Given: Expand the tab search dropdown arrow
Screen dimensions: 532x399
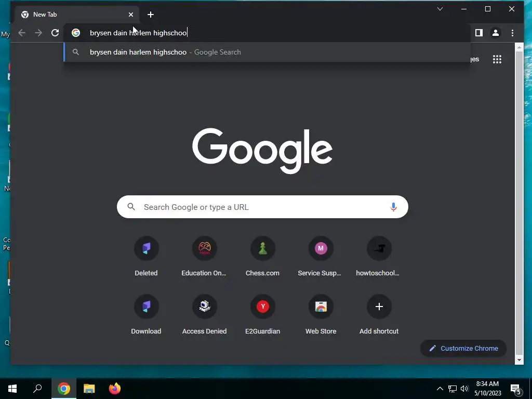Looking at the screenshot, I should point(440,9).
